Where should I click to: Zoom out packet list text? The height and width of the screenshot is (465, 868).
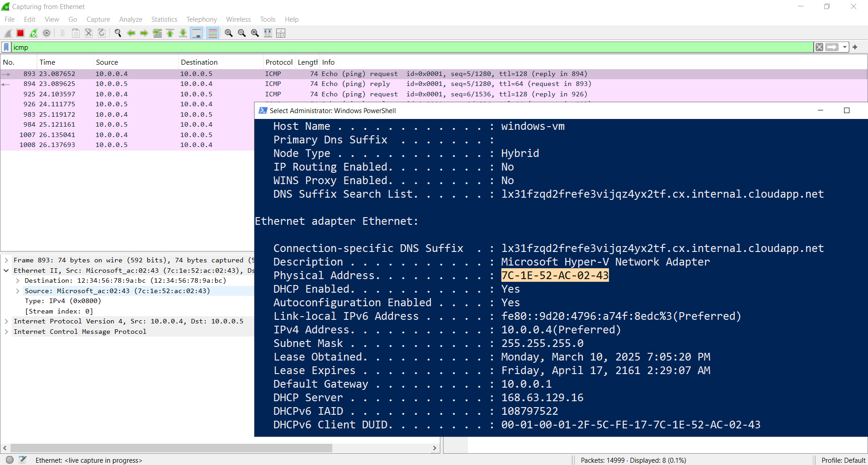(242, 33)
